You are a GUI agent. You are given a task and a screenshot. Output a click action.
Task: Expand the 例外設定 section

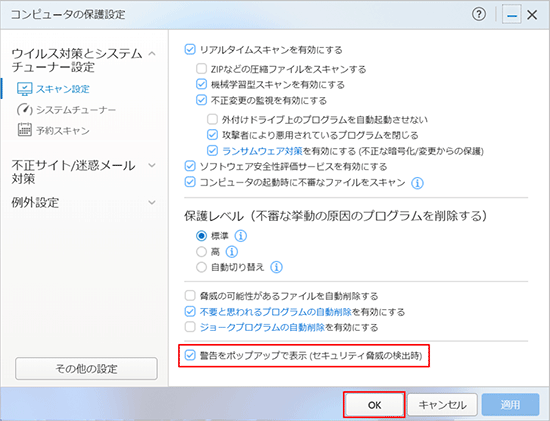point(152,202)
